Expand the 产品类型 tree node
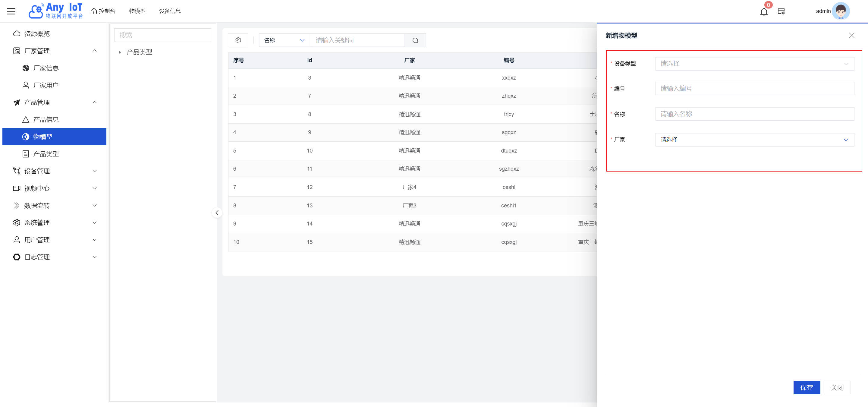This screenshot has height=407, width=868. click(x=120, y=52)
